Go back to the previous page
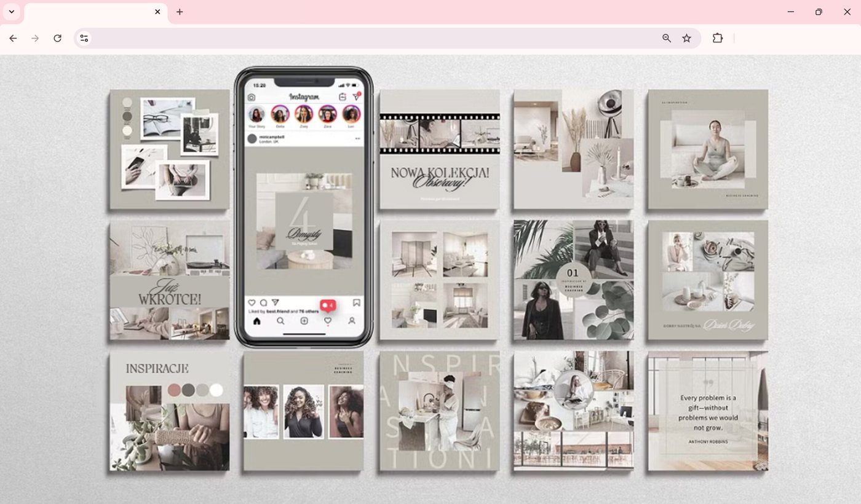This screenshot has width=861, height=504. (x=13, y=38)
